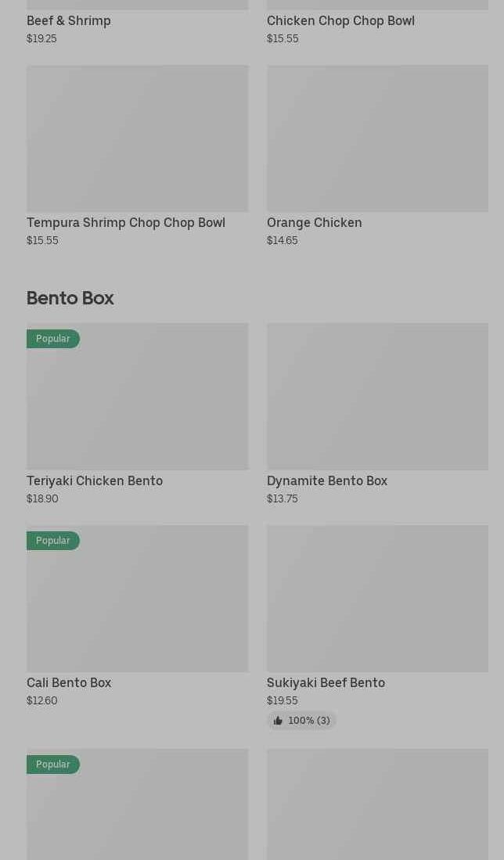Select the Orange Chicken photo

coord(377,139)
